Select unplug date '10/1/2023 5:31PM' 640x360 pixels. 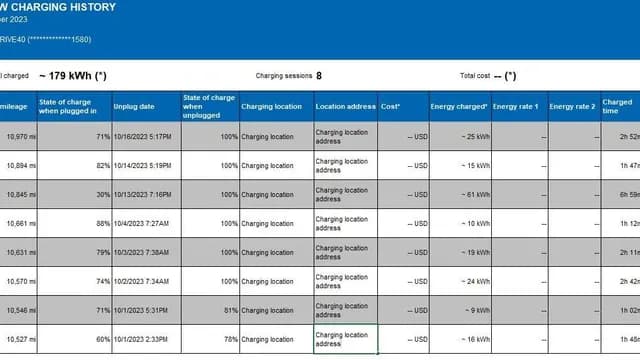(147, 310)
